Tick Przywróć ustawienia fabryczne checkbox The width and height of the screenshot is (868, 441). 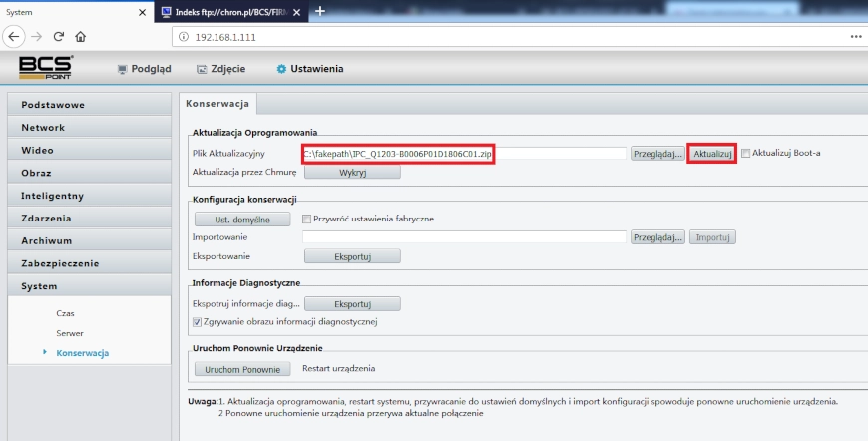(306, 220)
